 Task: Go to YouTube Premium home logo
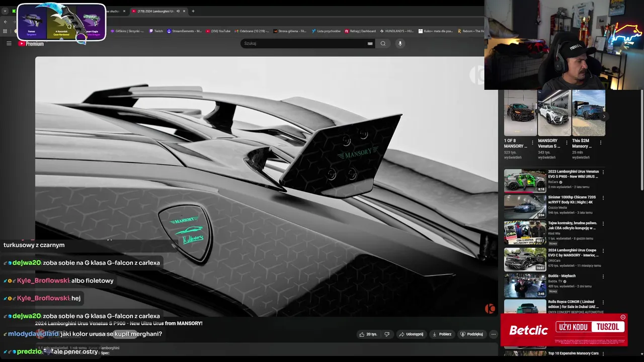pyautogui.click(x=31, y=44)
